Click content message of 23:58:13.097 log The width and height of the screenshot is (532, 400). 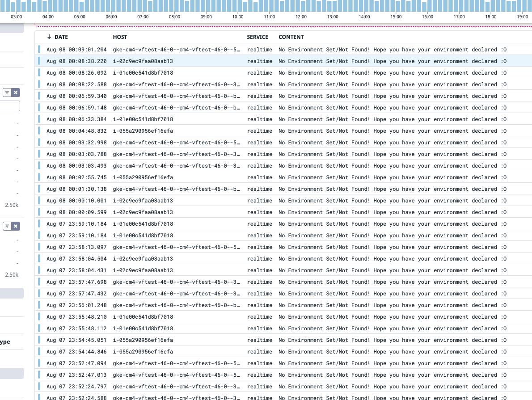click(393, 247)
